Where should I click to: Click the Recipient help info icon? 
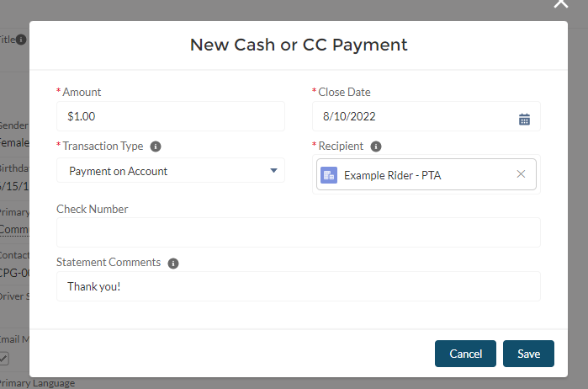(x=376, y=146)
